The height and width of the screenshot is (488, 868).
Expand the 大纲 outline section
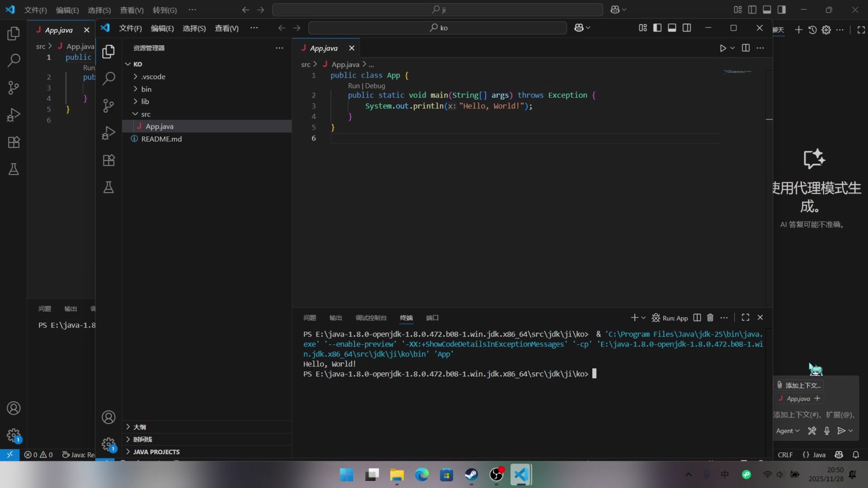coord(208,427)
